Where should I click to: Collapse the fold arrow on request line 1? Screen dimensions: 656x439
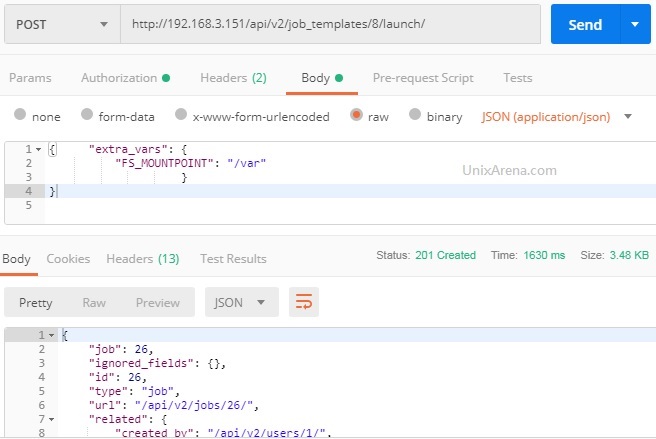point(38,149)
